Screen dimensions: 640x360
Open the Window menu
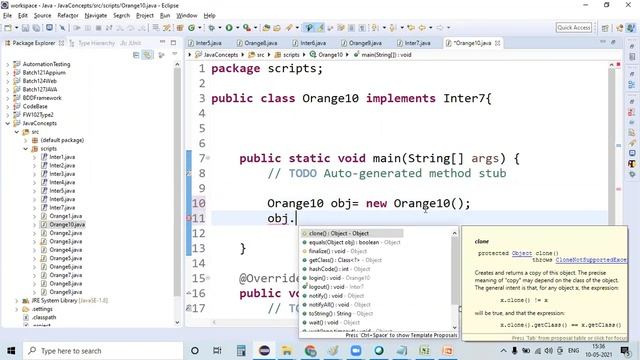[187, 16]
